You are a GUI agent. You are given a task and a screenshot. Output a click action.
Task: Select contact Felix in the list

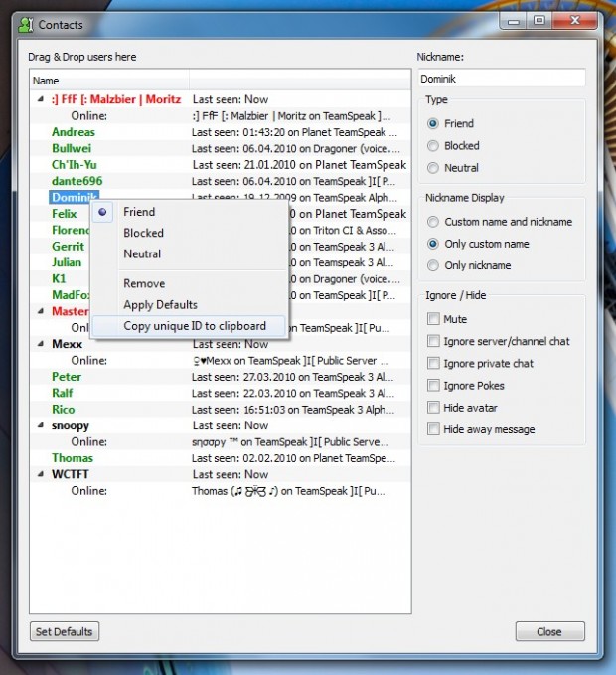tap(64, 214)
